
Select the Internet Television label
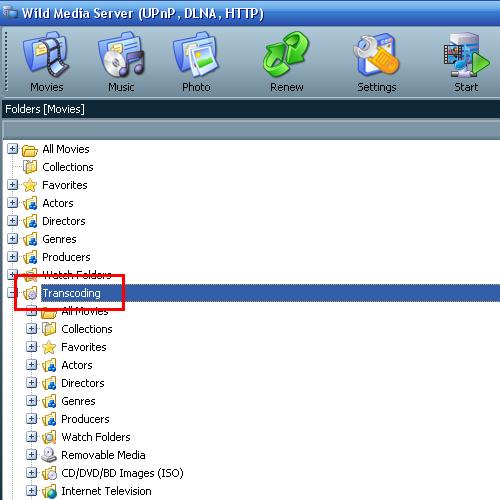[106, 491]
